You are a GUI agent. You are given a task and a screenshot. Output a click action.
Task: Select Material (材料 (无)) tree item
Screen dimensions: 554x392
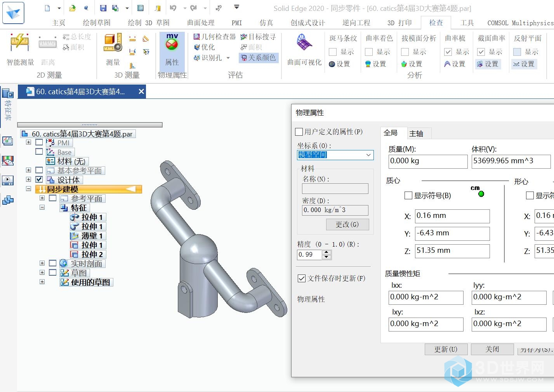tap(68, 161)
